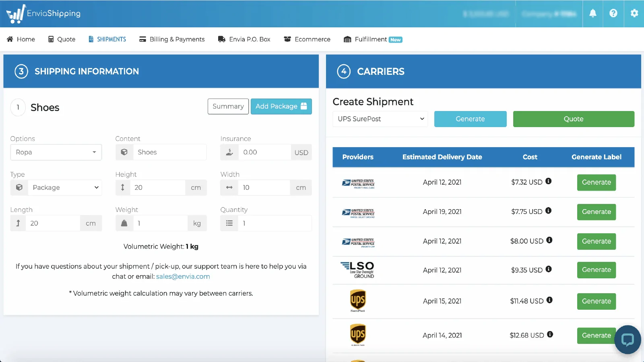The height and width of the screenshot is (362, 644).
Task: Click the sales@envia.com email link
Action: pos(183,277)
